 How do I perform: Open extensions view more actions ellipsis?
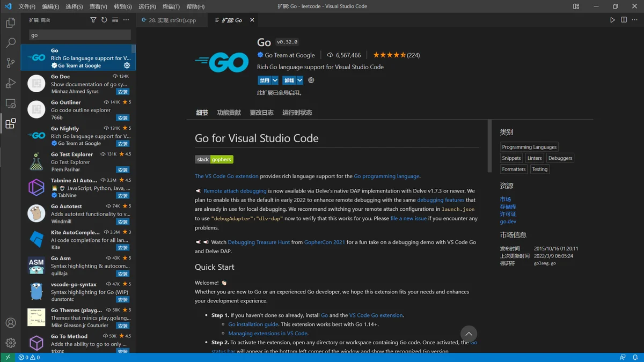coord(126,20)
